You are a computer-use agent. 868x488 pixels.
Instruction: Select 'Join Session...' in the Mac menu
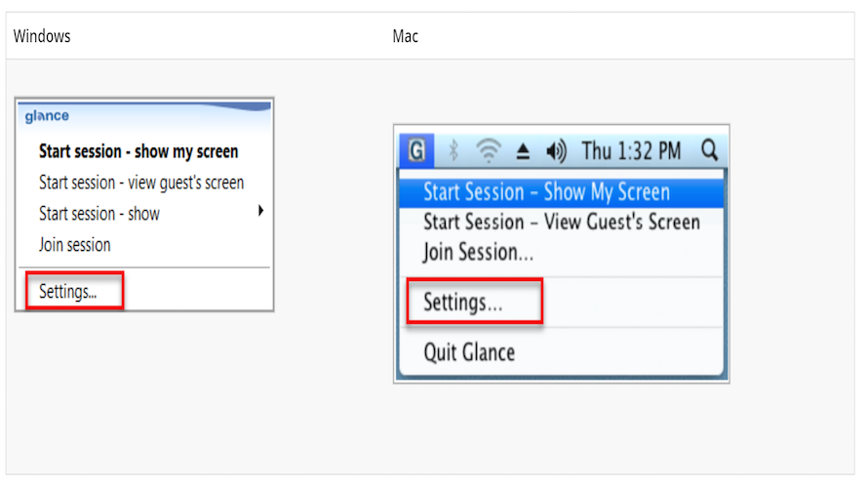[478, 252]
